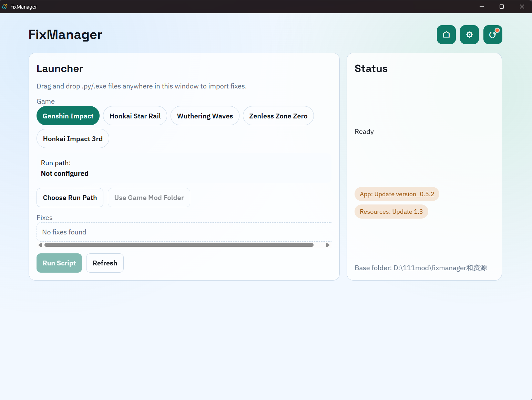Open the Home page icon button

click(446, 34)
